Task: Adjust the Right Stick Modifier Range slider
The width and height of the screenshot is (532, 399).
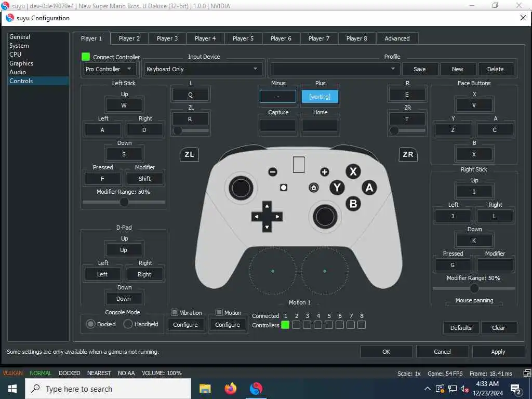Action: tap(474, 288)
